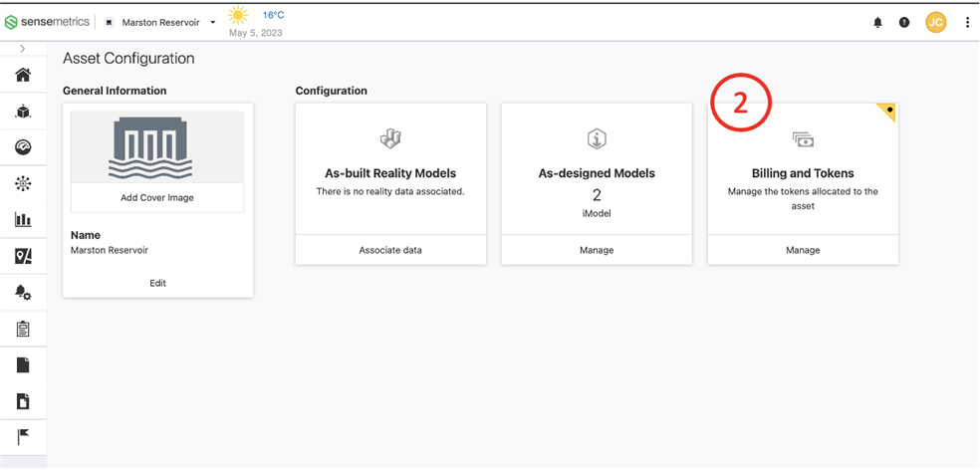Open the bar chart graphs icon

[x=23, y=220]
